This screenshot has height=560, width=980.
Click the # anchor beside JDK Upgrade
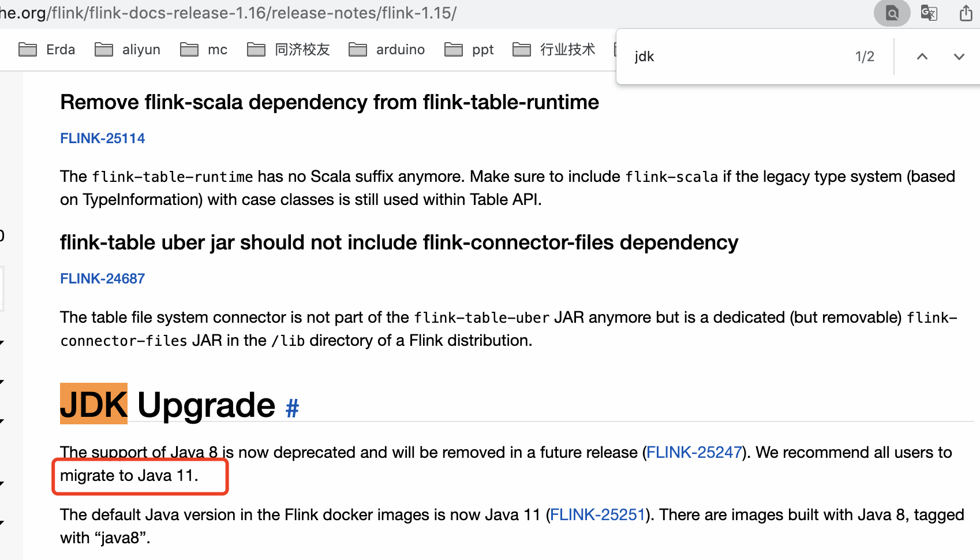[x=292, y=408]
